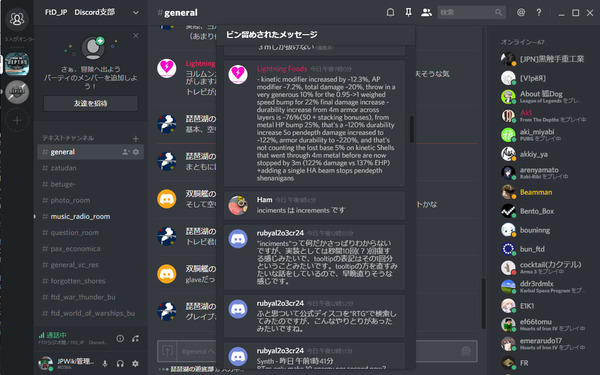Open help question mark icon
Image resolution: width=600 pixels, height=375 pixels.
(539, 13)
